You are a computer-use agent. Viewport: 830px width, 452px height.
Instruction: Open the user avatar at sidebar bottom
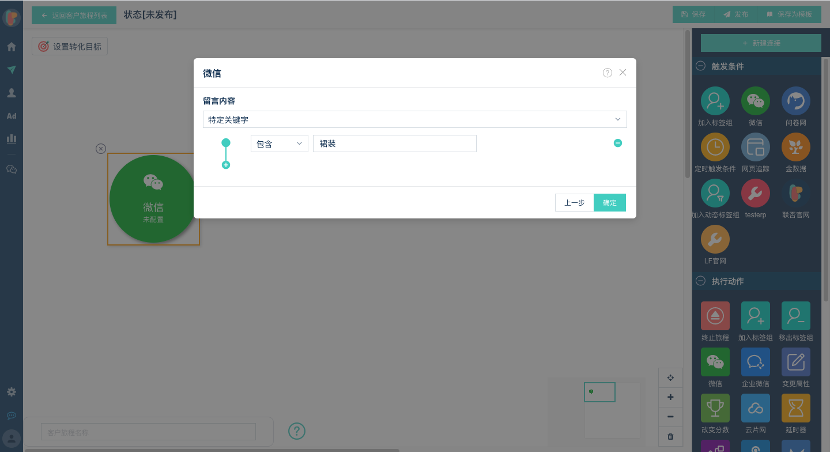click(x=11, y=438)
